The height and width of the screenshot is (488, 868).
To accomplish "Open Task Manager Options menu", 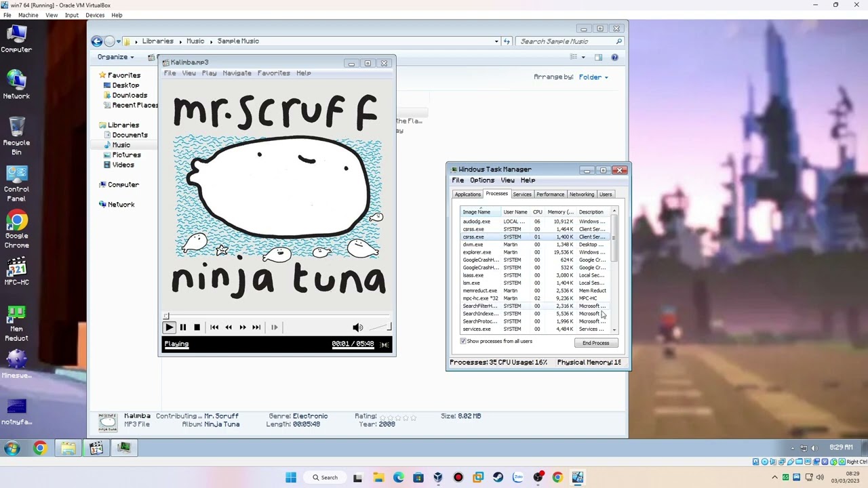I will [482, 180].
